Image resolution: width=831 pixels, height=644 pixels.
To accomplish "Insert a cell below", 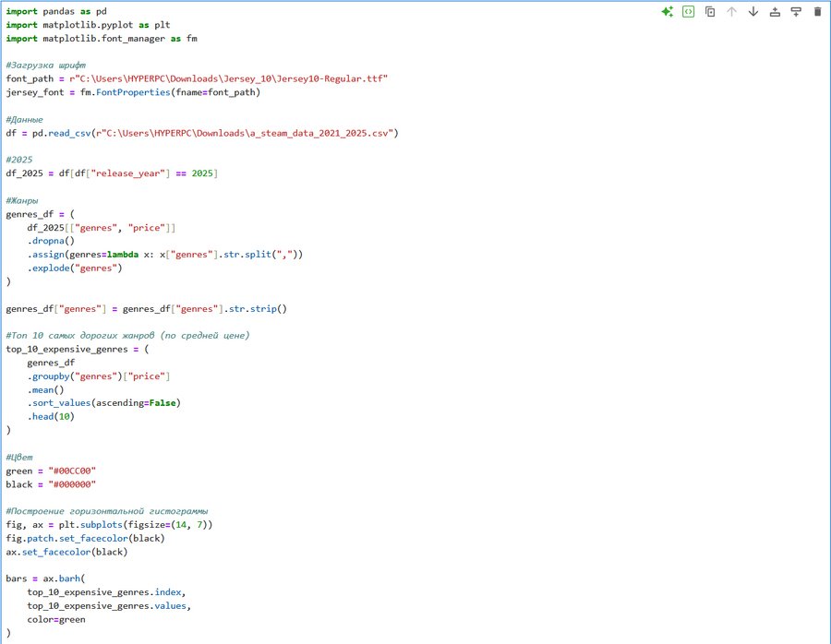I will coord(795,12).
